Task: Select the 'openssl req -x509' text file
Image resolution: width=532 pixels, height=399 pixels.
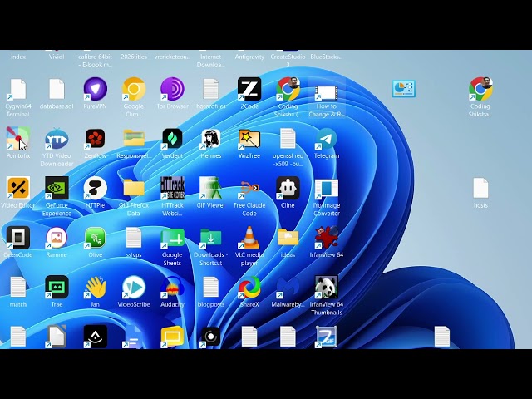Action: pos(288,139)
